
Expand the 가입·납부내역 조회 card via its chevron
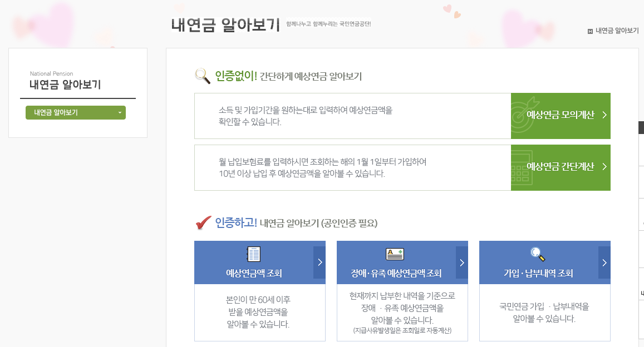pyautogui.click(x=604, y=262)
